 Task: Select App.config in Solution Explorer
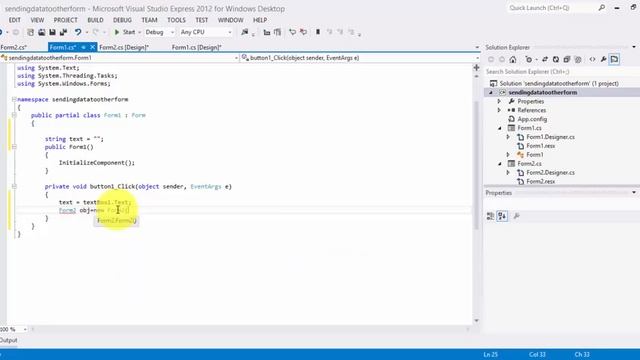[x=532, y=119]
